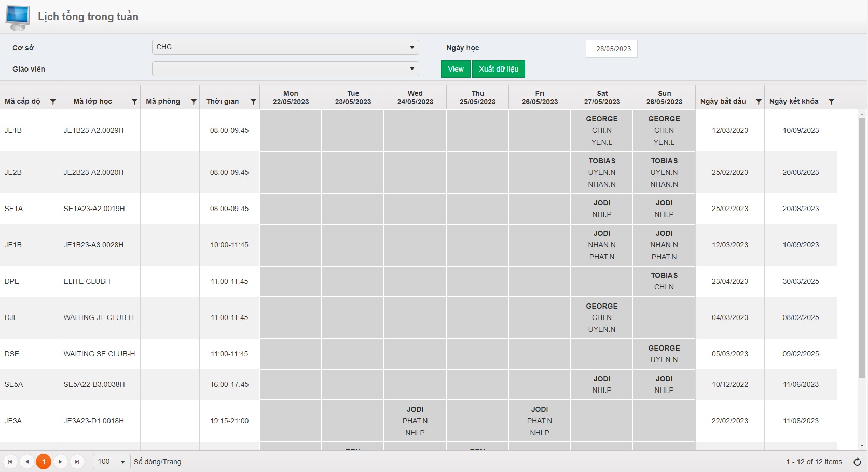Click Xuất dữ liệu export button
This screenshot has height=472, width=868.
pos(499,69)
